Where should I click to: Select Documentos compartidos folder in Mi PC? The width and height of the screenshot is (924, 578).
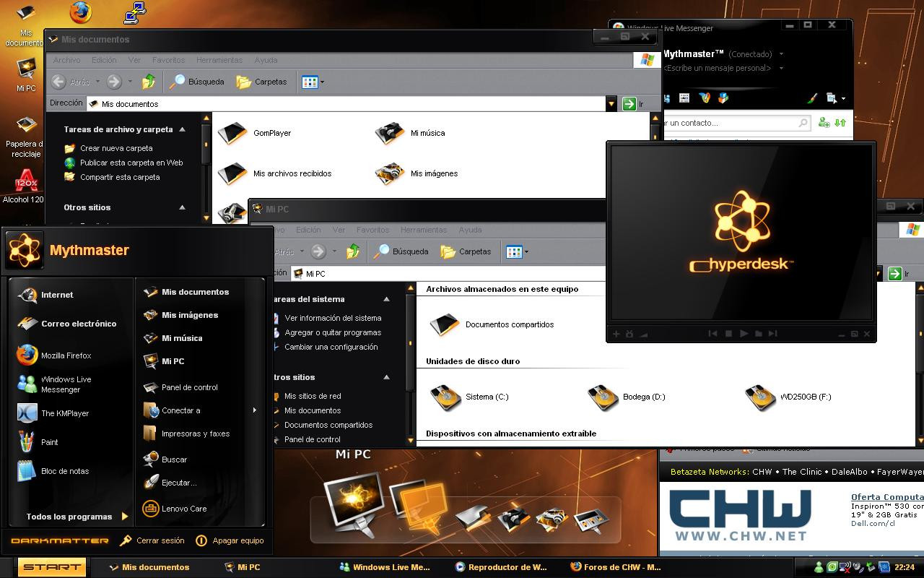coord(492,324)
